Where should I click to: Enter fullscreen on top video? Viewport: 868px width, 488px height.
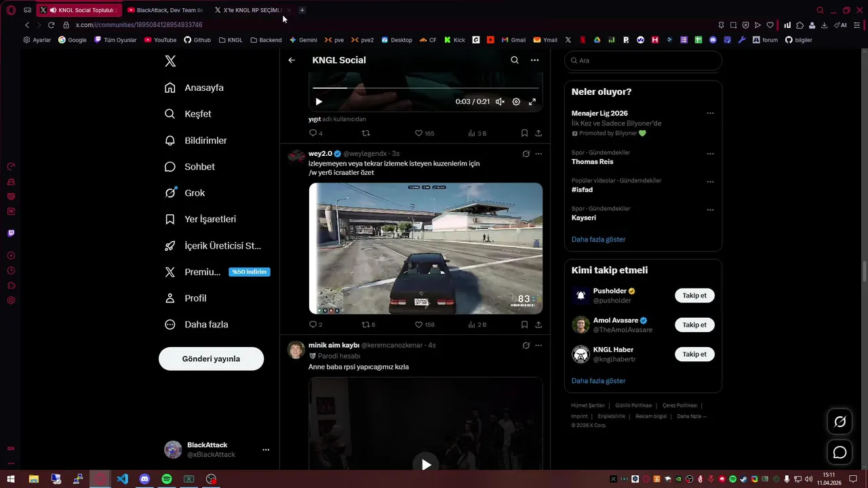point(532,102)
